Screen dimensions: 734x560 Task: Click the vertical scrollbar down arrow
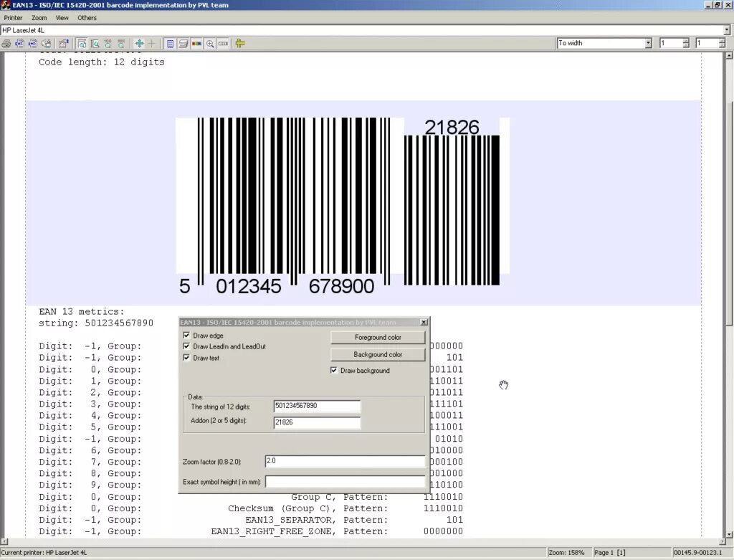click(729, 533)
